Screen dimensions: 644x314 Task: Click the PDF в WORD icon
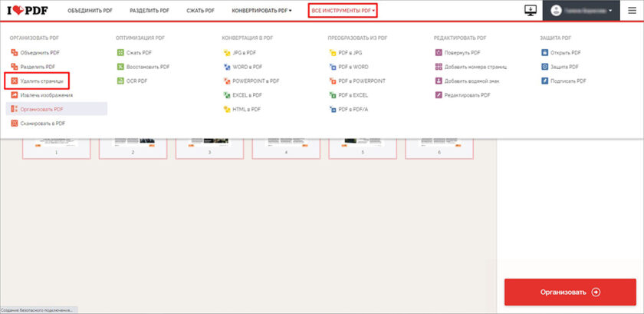pyautogui.click(x=333, y=67)
